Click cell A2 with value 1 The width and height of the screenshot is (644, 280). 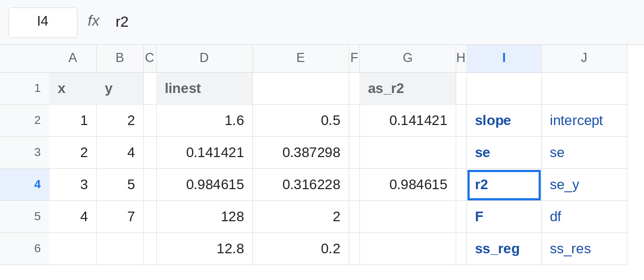coord(73,120)
